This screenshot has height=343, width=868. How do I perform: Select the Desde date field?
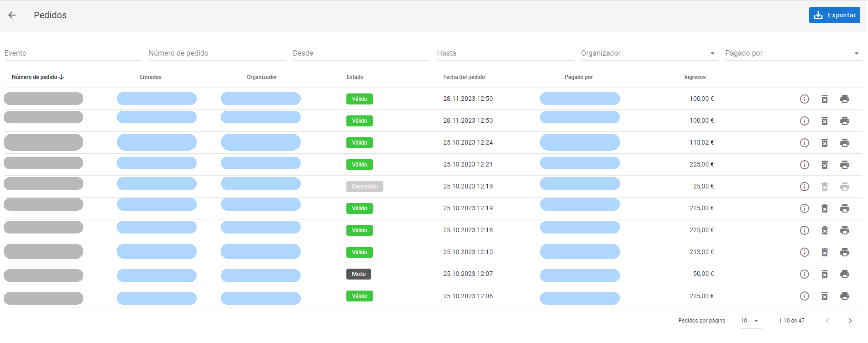click(361, 53)
